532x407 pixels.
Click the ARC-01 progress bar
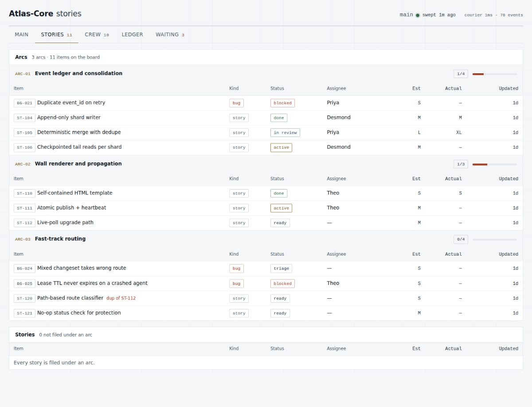click(494, 74)
